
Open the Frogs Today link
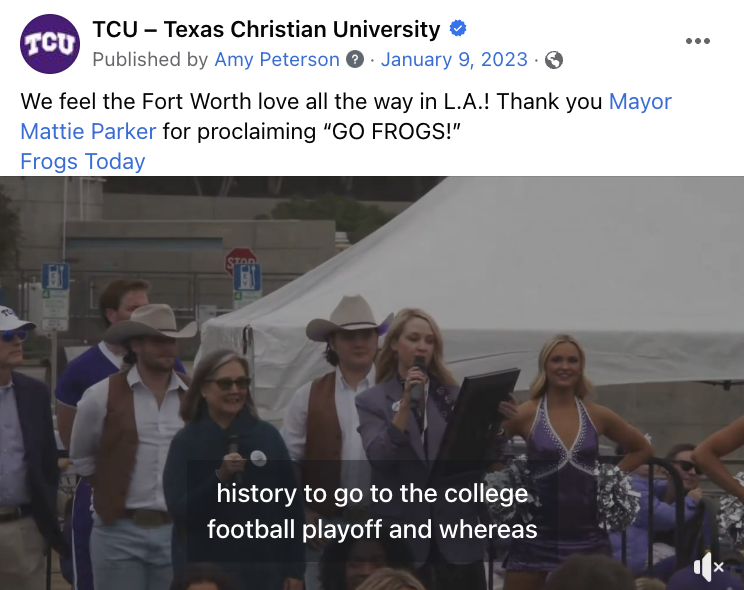(x=83, y=162)
